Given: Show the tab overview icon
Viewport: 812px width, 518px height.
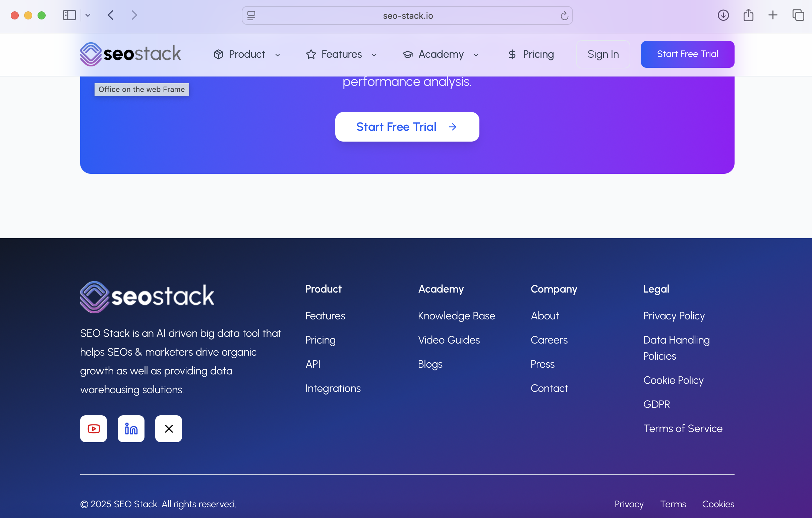Looking at the screenshot, I should 798,15.
